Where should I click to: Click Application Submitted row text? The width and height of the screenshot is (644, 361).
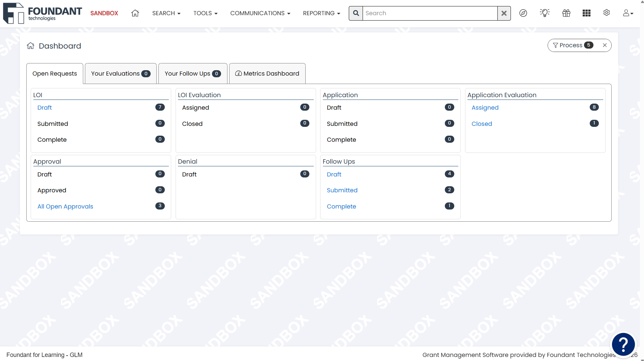point(342,124)
